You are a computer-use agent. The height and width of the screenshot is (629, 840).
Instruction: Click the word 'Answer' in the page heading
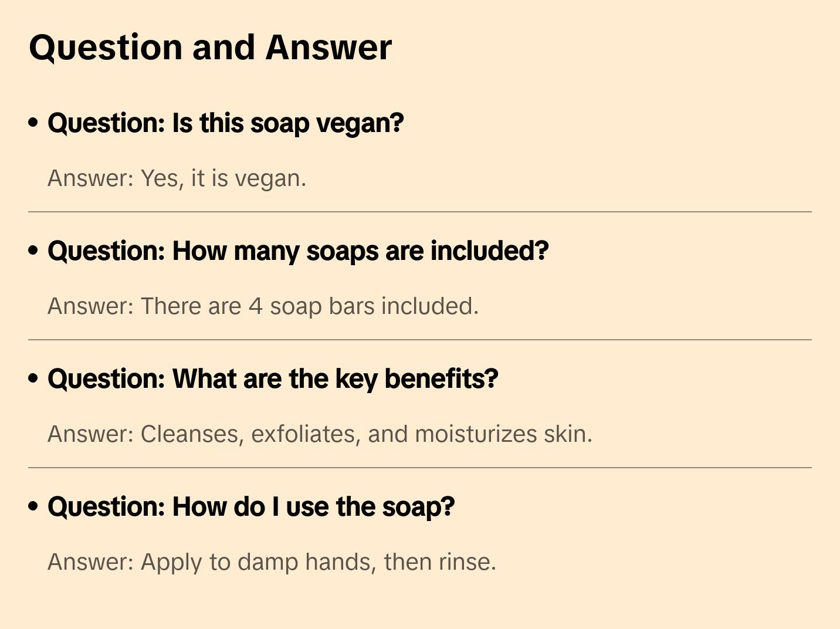pyautogui.click(x=328, y=48)
